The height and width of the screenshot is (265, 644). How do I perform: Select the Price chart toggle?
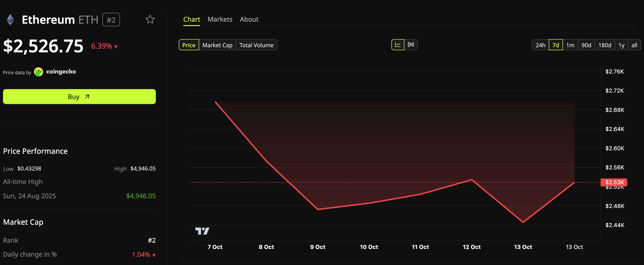189,45
